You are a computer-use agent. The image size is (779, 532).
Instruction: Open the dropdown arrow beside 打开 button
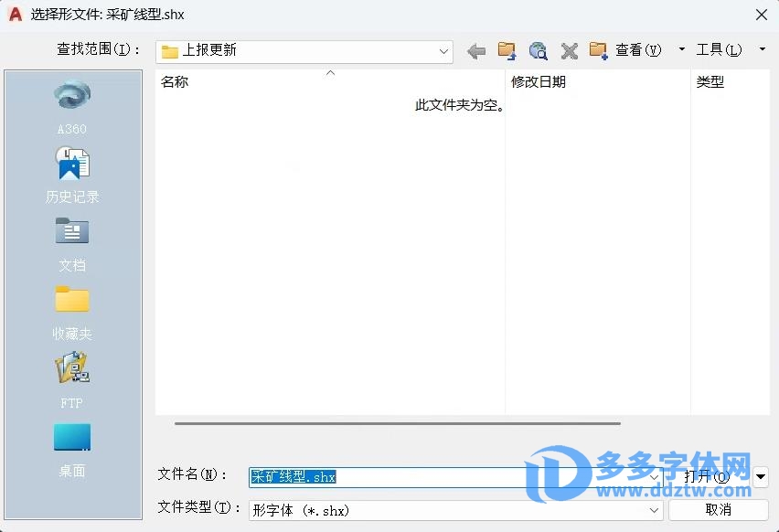click(761, 477)
